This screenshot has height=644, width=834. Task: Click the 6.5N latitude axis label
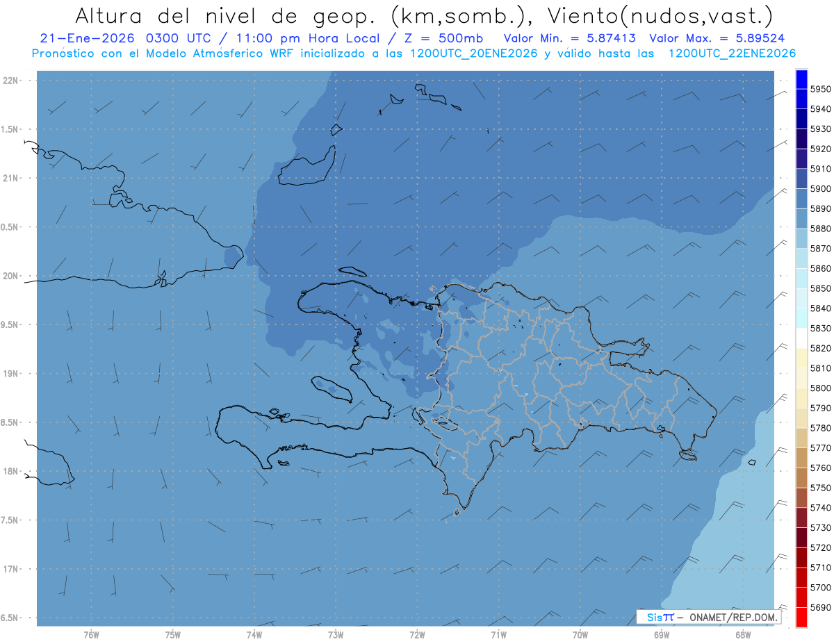[10, 618]
